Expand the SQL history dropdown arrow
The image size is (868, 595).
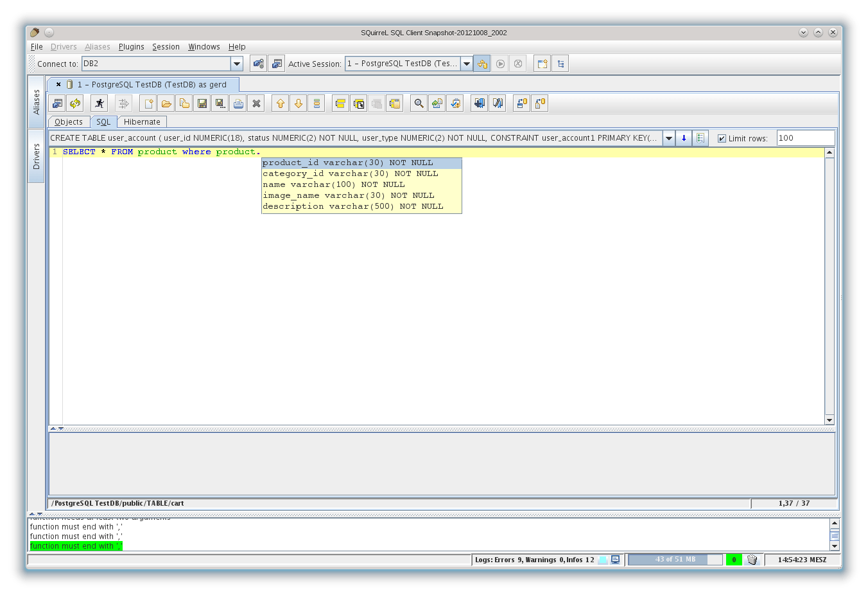tap(668, 138)
